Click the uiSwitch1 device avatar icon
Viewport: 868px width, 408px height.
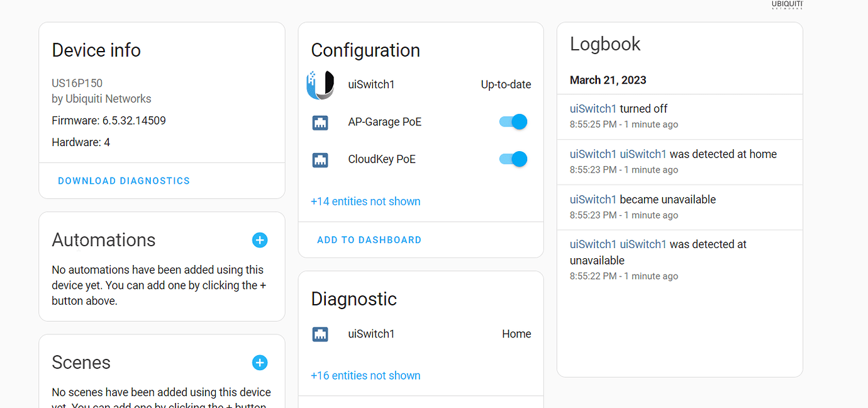point(320,84)
